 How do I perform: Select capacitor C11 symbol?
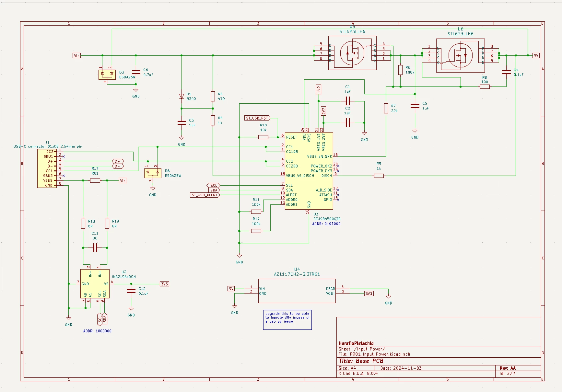95,248
